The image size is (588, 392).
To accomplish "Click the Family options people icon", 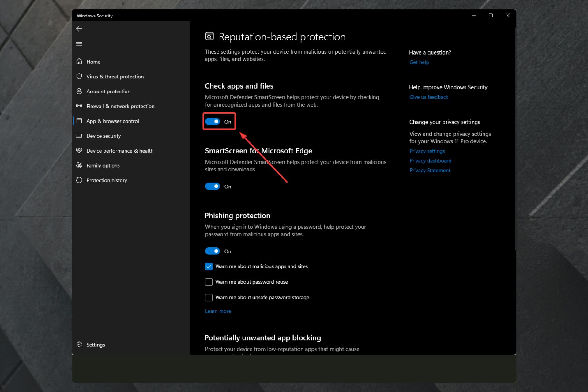I will pos(79,165).
